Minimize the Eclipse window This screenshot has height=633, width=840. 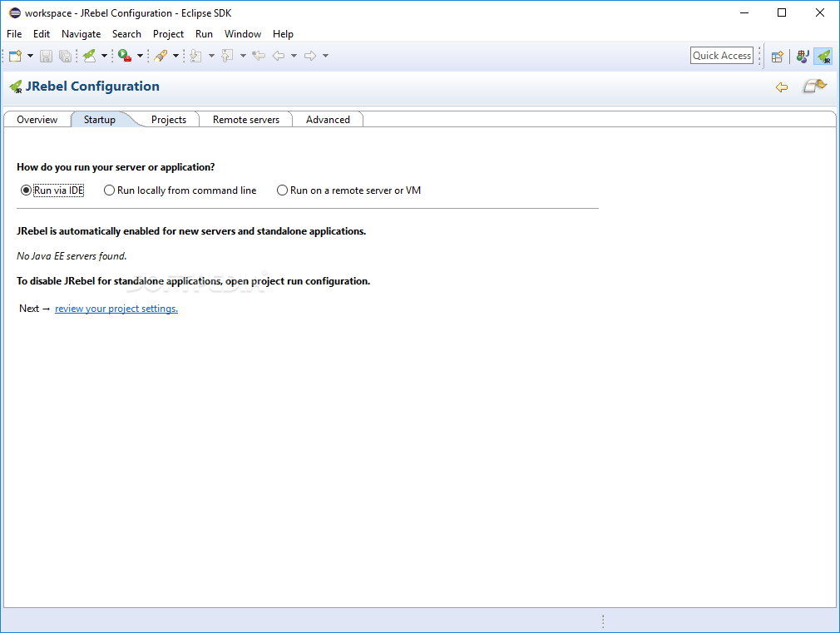coord(744,12)
